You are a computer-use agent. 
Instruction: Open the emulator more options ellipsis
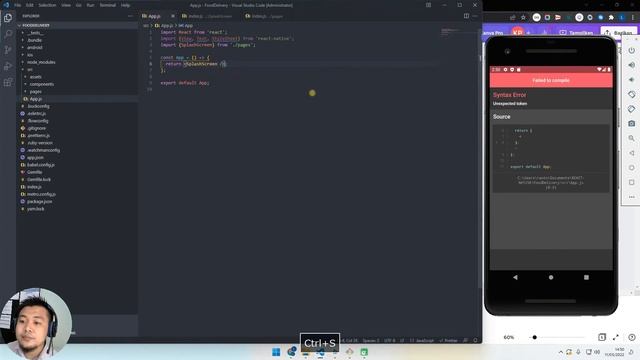click(631, 197)
